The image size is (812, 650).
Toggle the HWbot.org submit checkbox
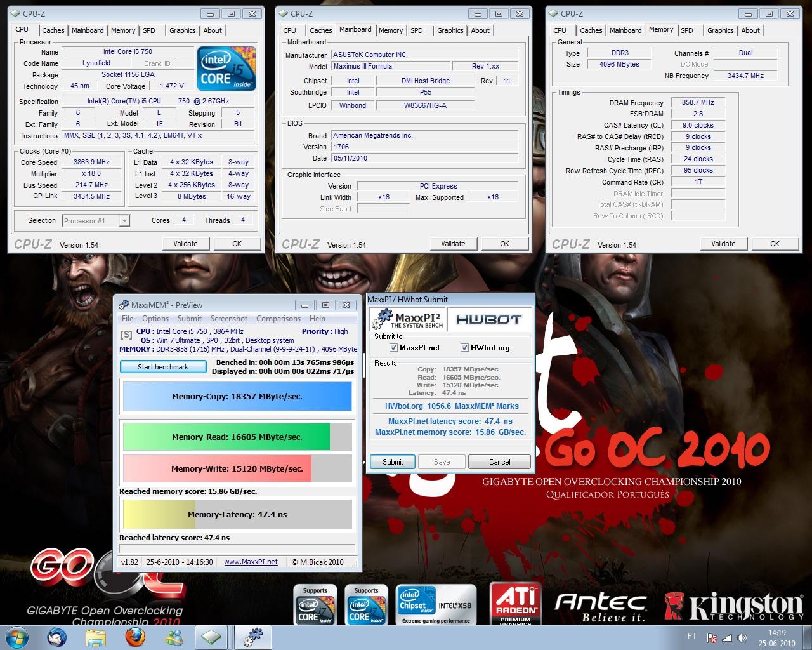[465, 347]
